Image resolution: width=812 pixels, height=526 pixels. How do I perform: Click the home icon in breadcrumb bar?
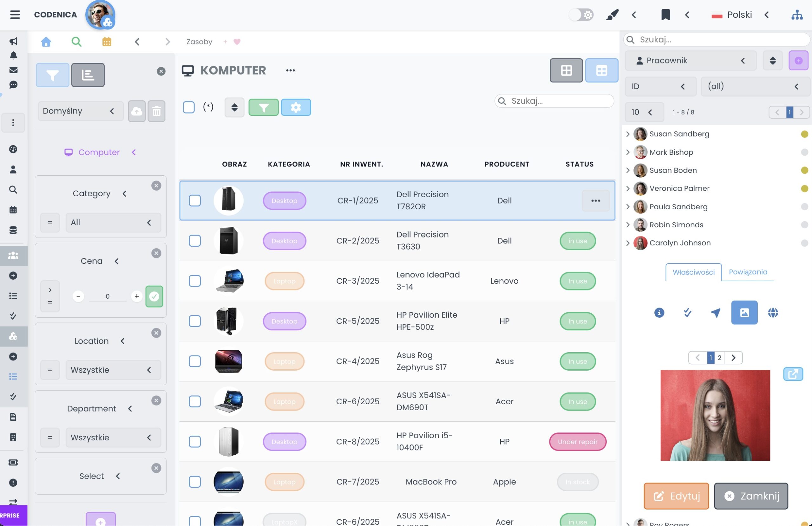pyautogui.click(x=46, y=42)
